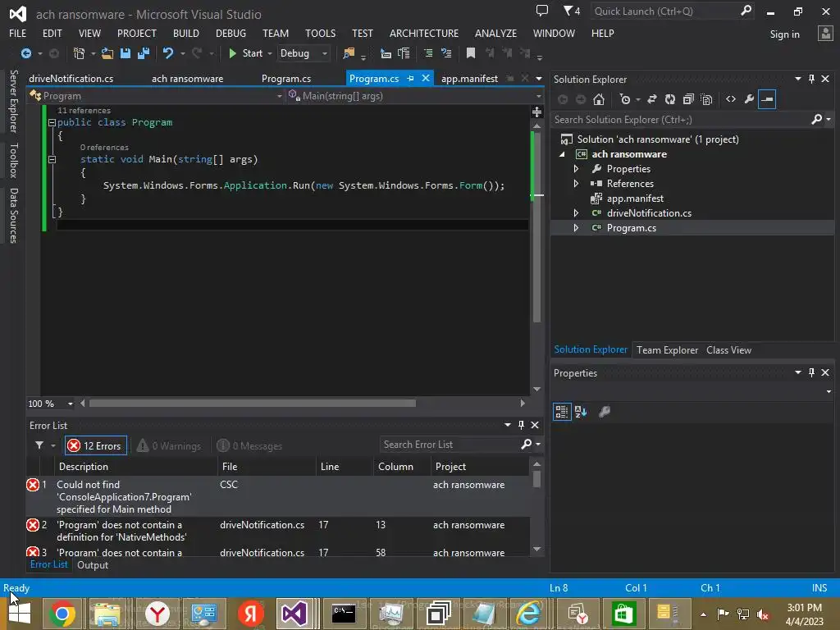840x630 pixels.
Task: Expand driveNotification.cs node in Solution Explorer
Action: click(576, 212)
